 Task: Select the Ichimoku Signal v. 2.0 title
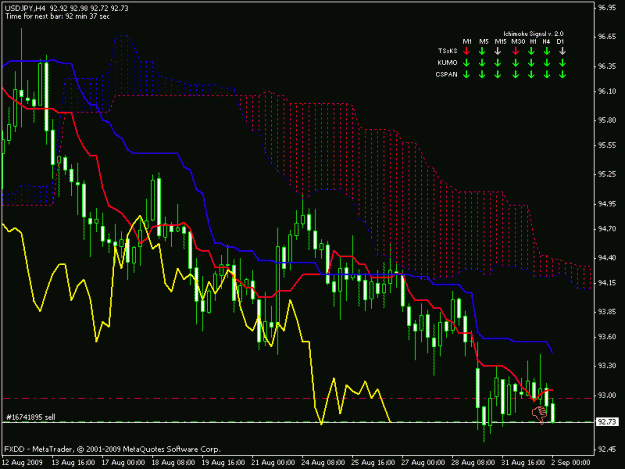[x=533, y=34]
